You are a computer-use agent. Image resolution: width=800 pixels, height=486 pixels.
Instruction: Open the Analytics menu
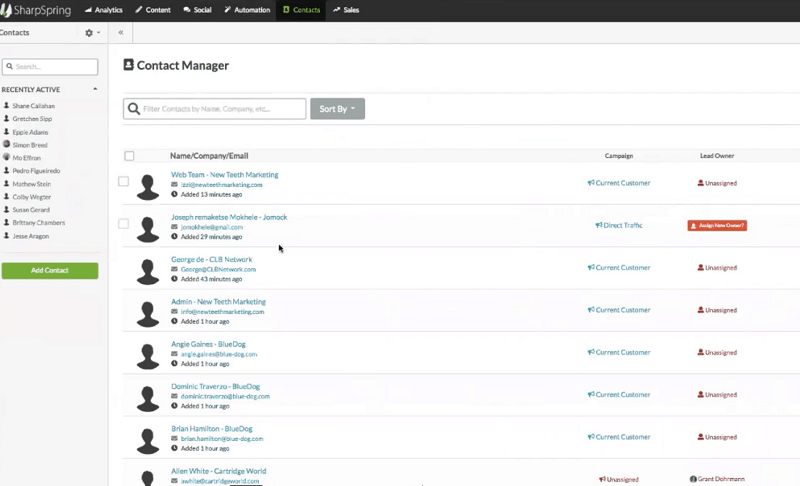tap(102, 10)
